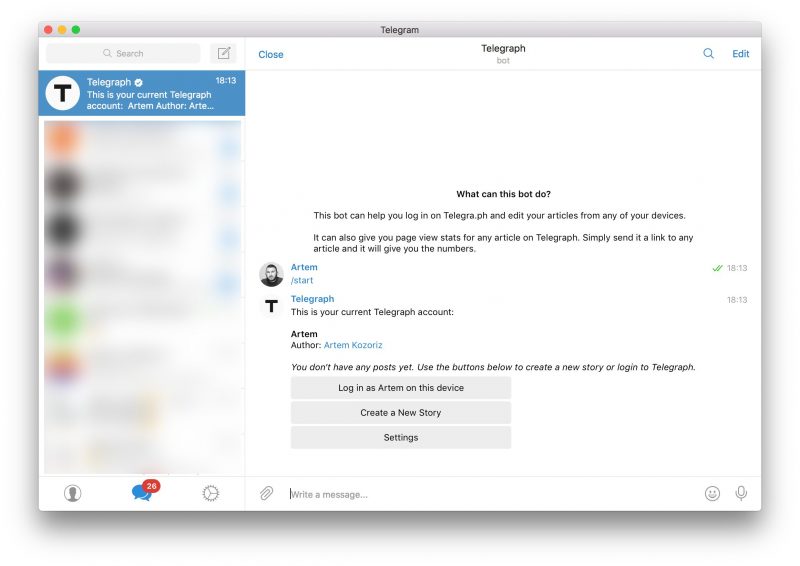The width and height of the screenshot is (800, 566).
Task: Focus the Write a message input
Action: point(492,494)
